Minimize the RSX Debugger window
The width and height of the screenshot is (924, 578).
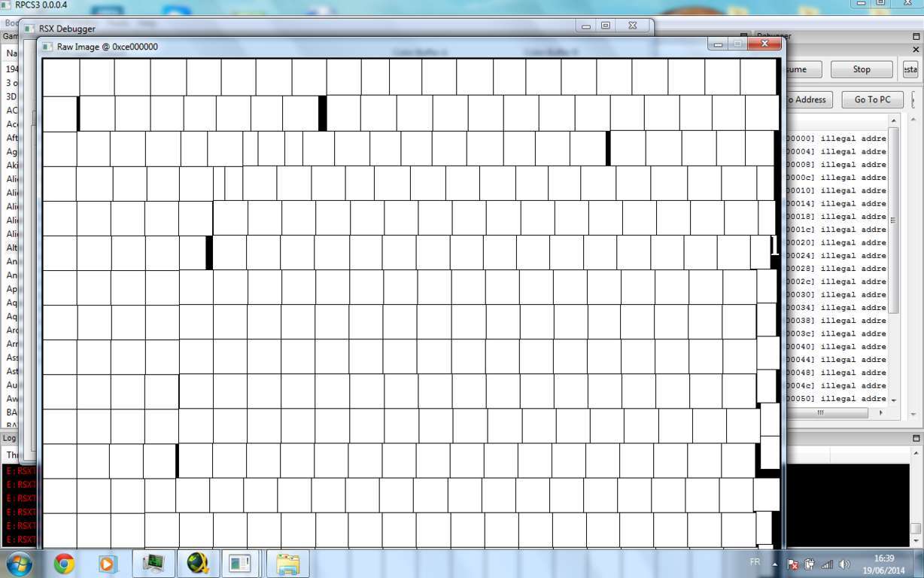[587, 26]
